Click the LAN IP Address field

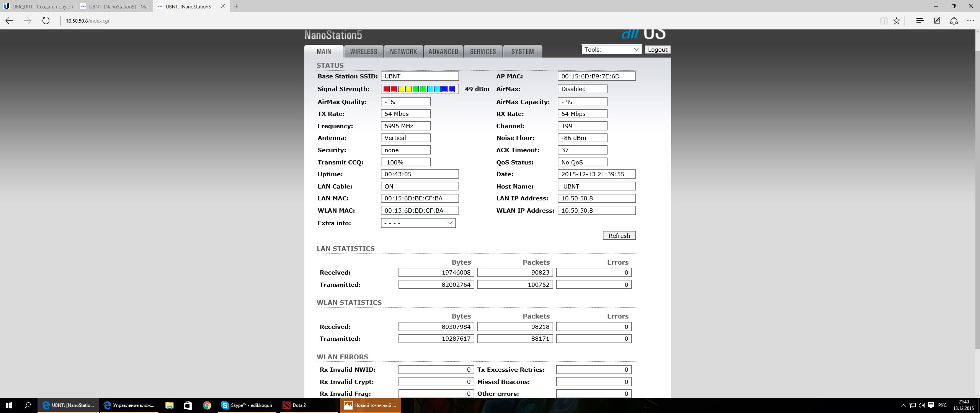tap(596, 198)
